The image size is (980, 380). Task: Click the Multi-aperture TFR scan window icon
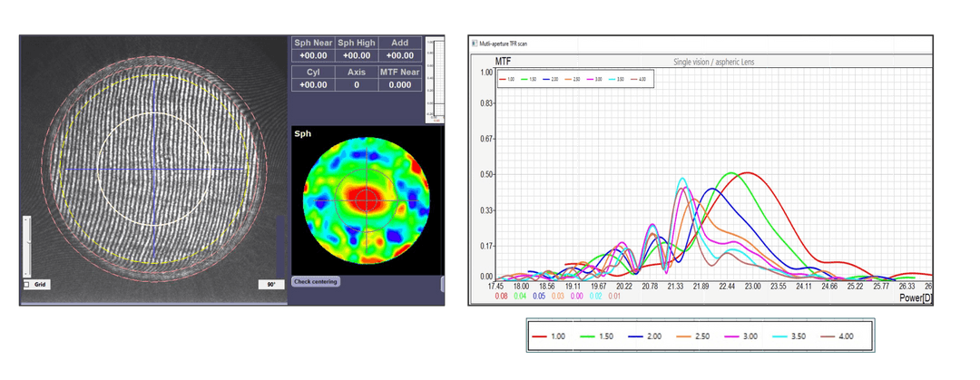474,43
